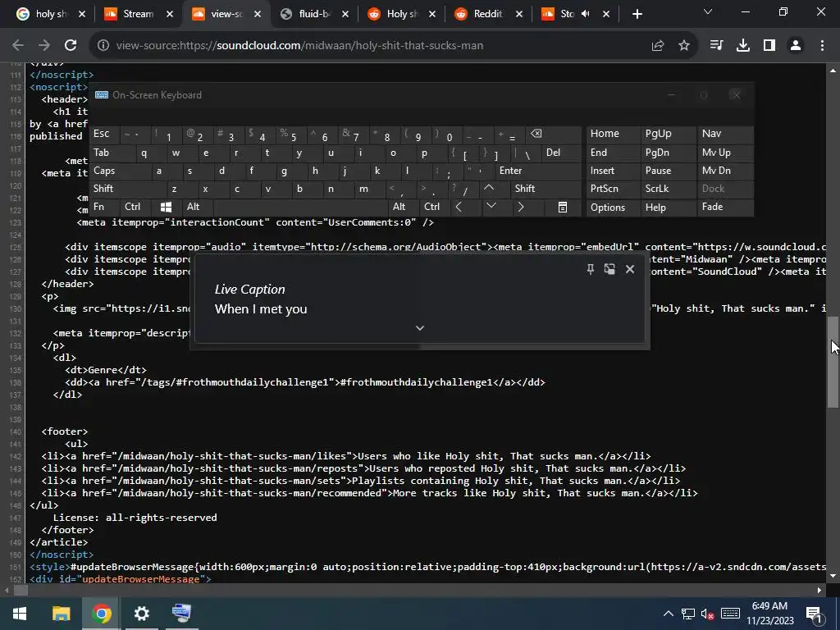The image size is (840, 630).
Task: Click the browser forward arrow
Action: click(x=44, y=46)
